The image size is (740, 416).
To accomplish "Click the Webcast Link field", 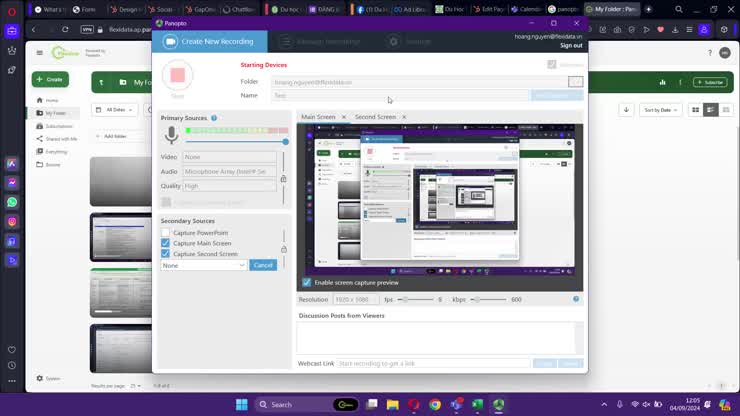I will [x=433, y=364].
